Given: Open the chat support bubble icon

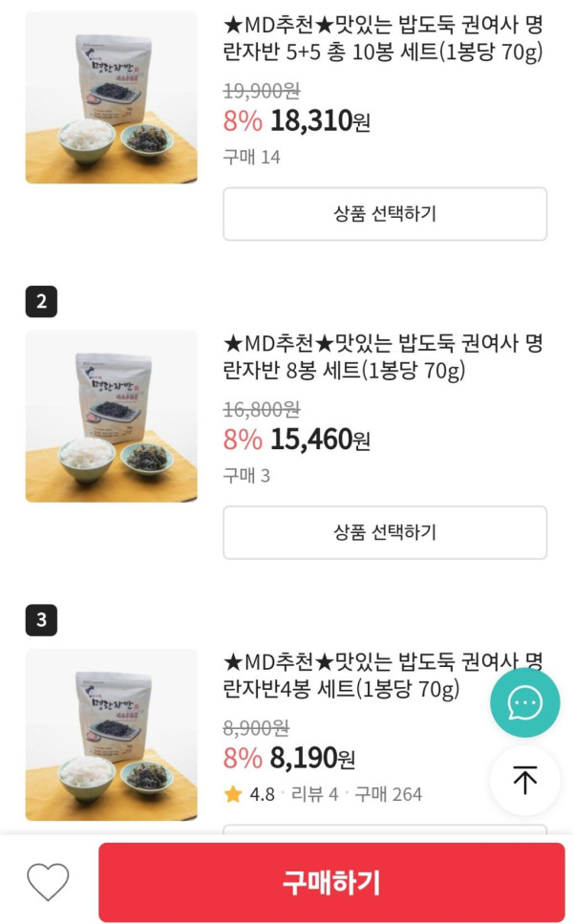Looking at the screenshot, I should (524, 703).
